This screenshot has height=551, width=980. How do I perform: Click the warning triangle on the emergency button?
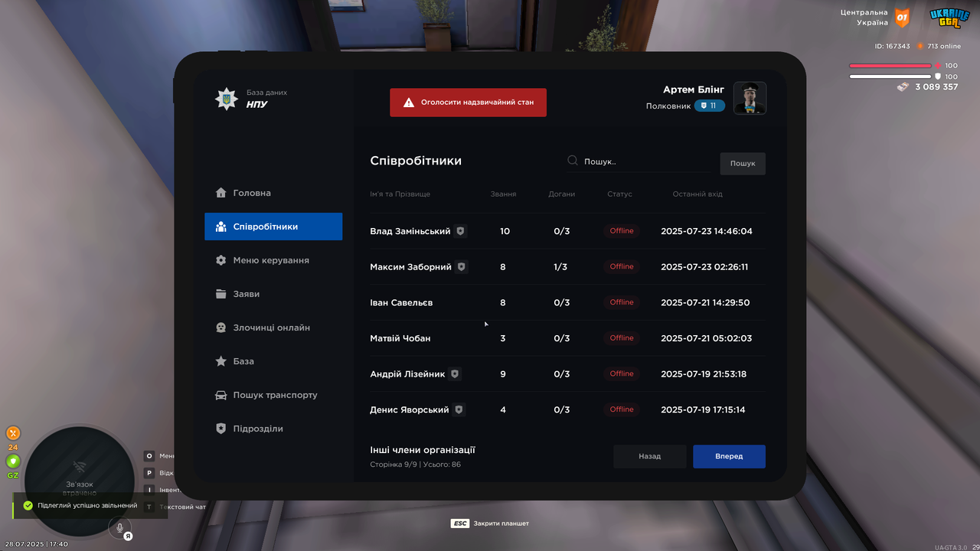[x=409, y=103]
